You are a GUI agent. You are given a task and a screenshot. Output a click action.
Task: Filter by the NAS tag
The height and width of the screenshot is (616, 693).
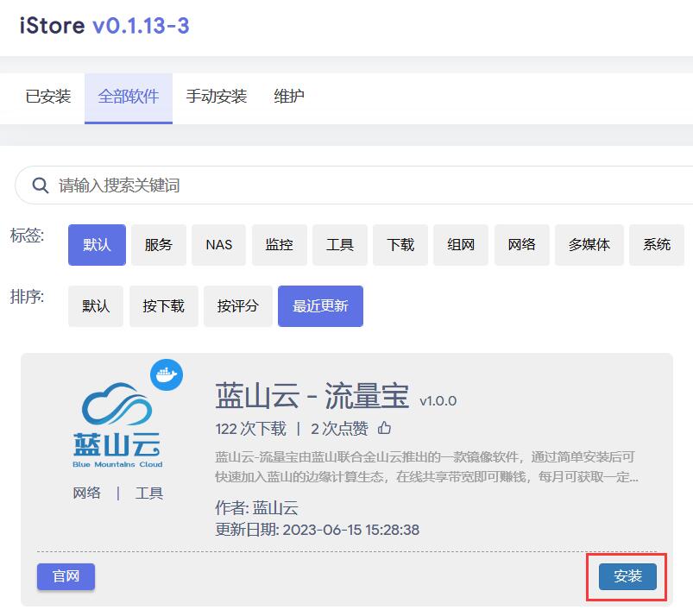[218, 245]
